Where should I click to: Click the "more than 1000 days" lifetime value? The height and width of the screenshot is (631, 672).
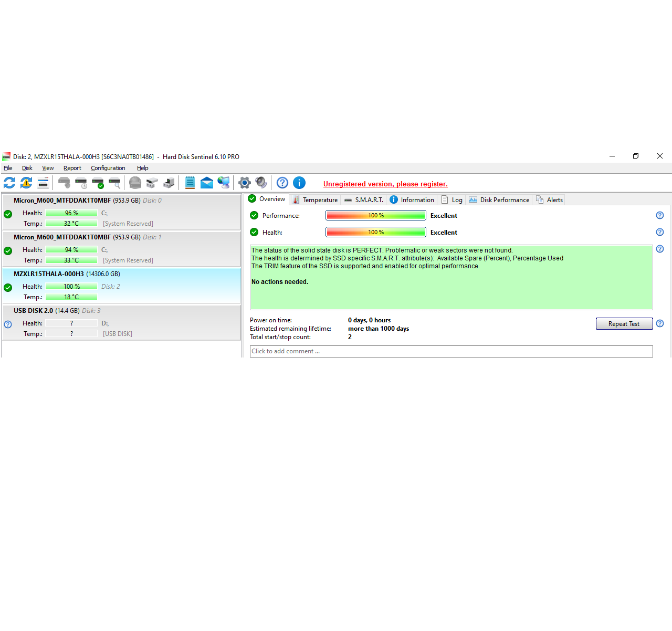[x=379, y=329]
